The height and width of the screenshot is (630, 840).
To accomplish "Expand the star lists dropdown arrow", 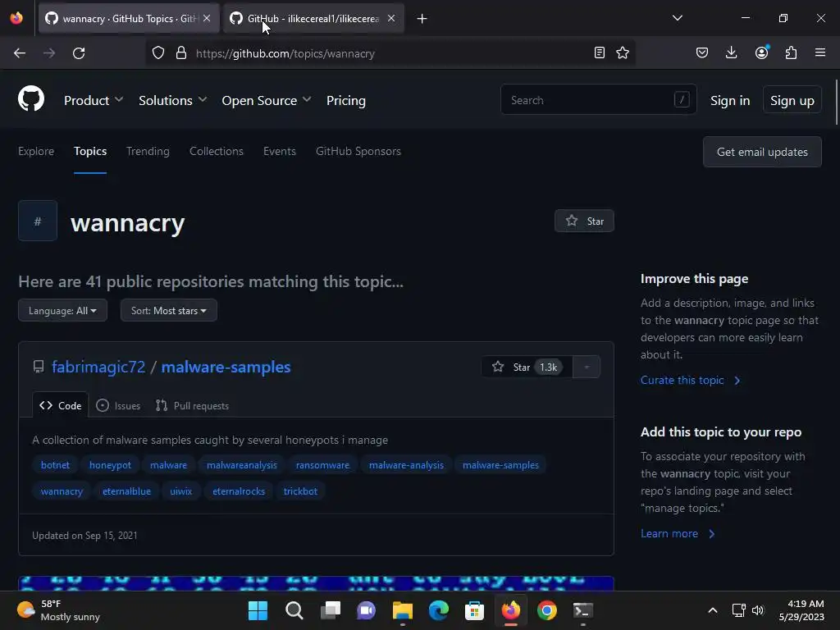I will pos(587,367).
